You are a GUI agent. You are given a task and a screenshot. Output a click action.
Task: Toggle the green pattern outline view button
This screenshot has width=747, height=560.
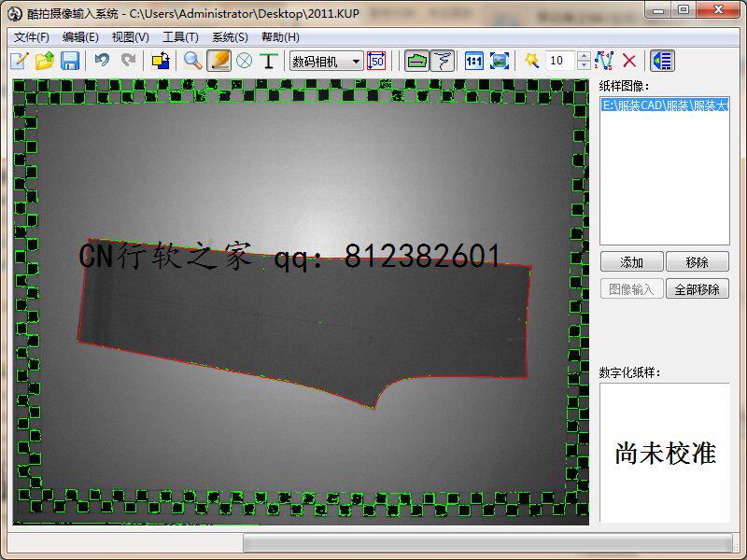pos(416,61)
